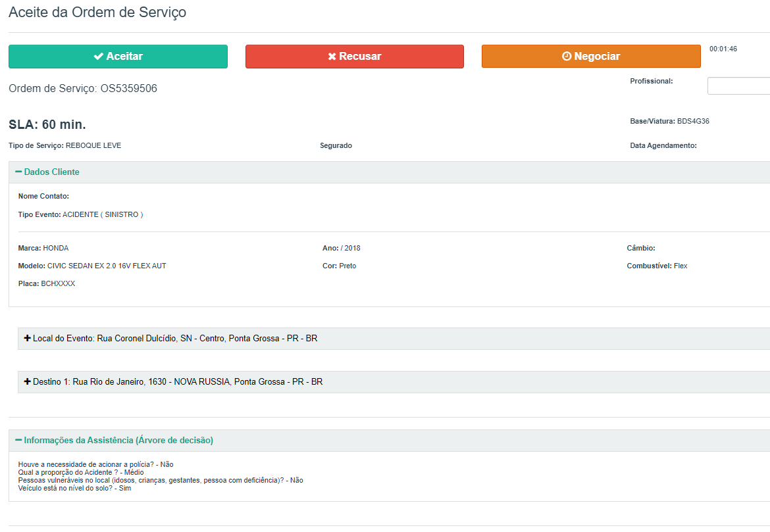The width and height of the screenshot is (770, 532).
Task: Collapse the Árvore de decisão section
Action: point(118,441)
